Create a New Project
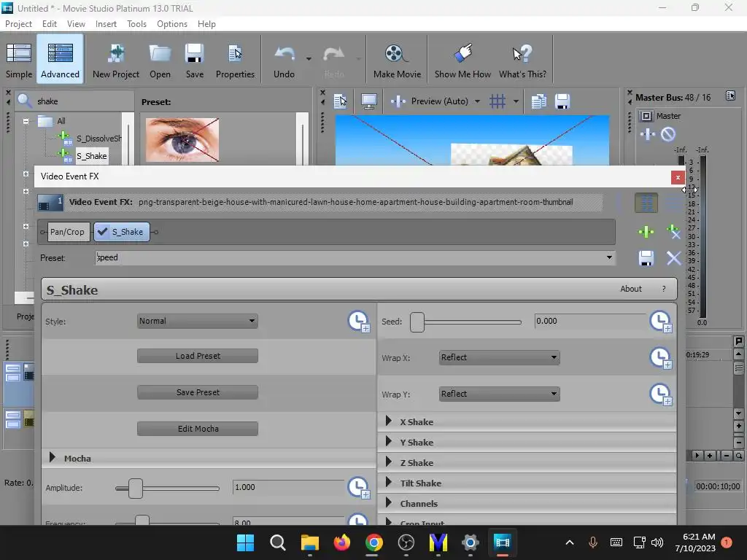Screen dimensions: 747x560 click(x=116, y=60)
